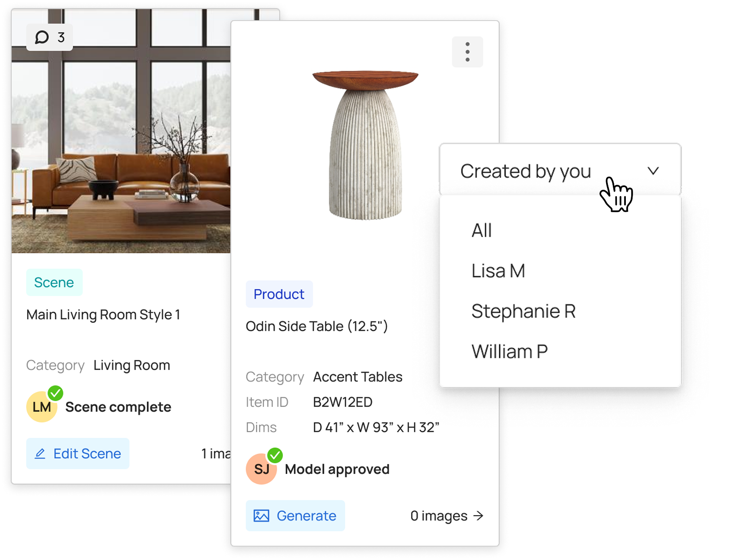
Task: Click the image icon on Generate button
Action: coord(261,516)
